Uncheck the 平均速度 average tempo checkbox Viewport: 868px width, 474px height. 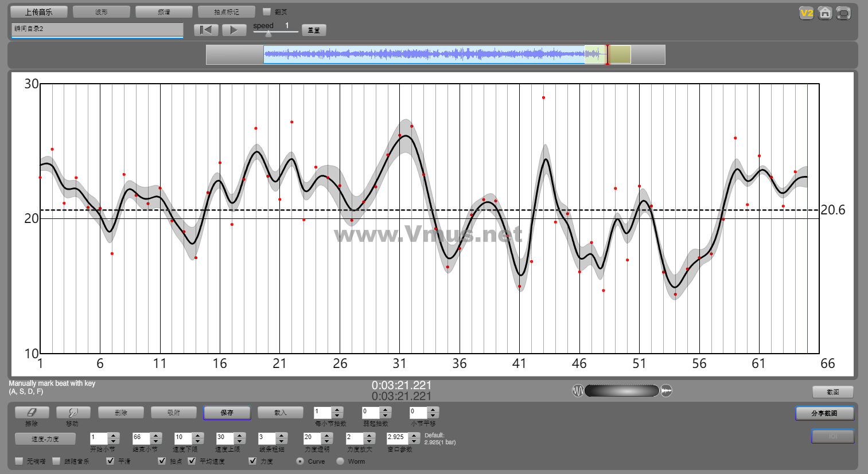[192, 461]
